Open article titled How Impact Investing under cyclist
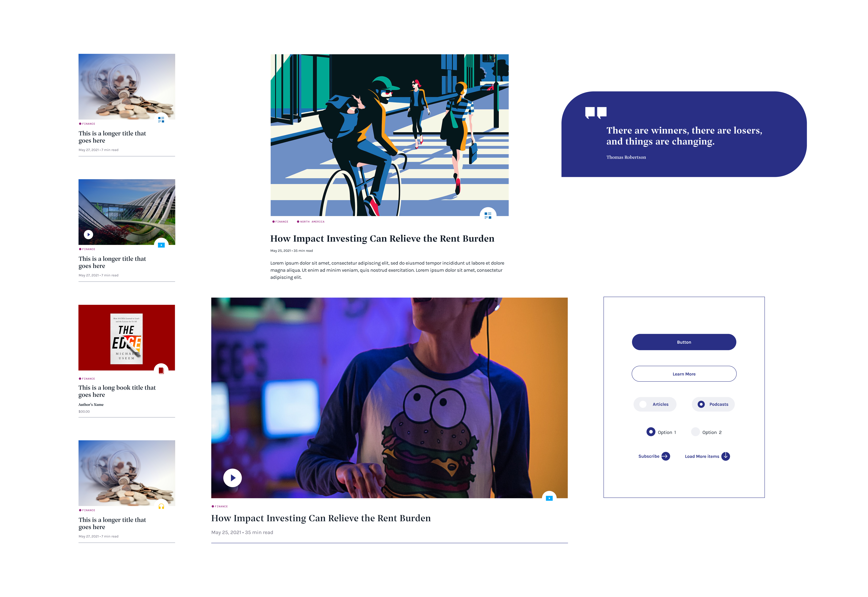Screen dimensions: 868x597 (382, 239)
